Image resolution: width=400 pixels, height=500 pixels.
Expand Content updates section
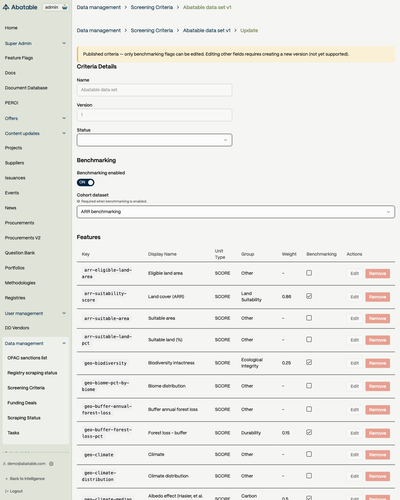coord(36,133)
